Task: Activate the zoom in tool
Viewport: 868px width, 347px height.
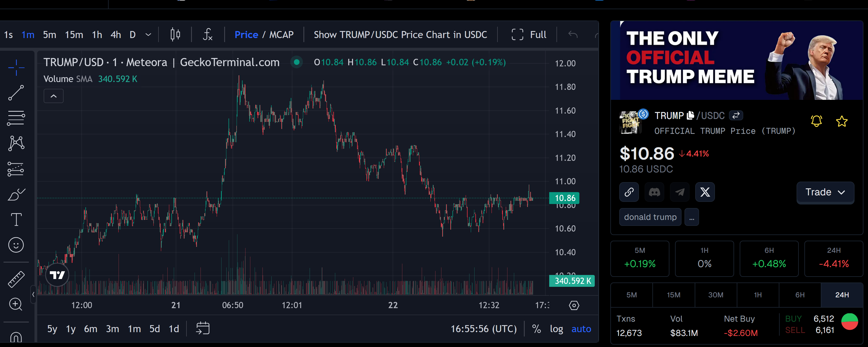Action: click(x=16, y=304)
